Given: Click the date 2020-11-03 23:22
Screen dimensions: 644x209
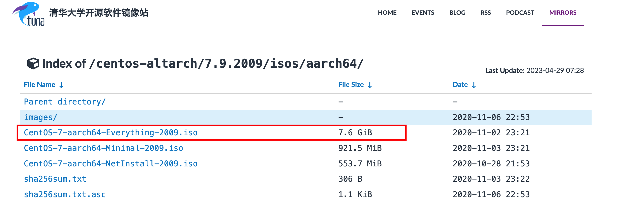Looking at the screenshot, I should click(491, 179).
